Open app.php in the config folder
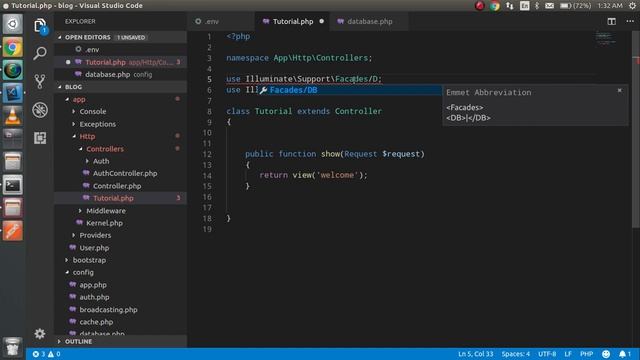Viewport: 640px width, 360px height. 121,285
